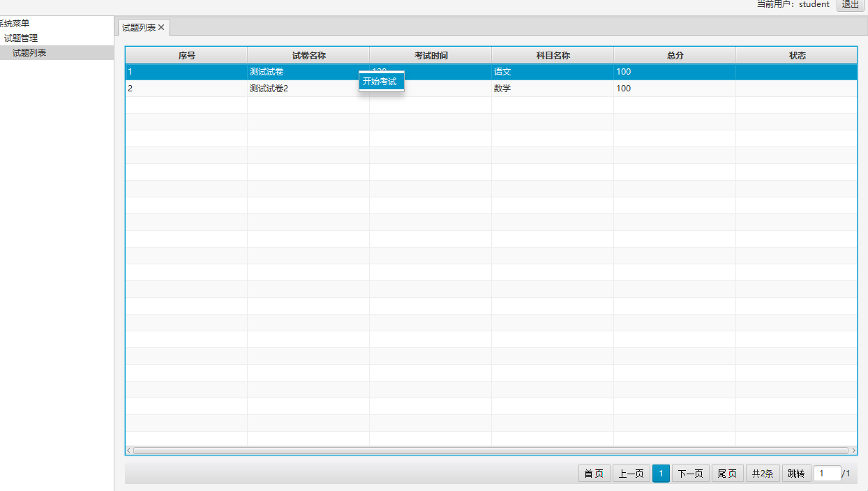Click the horizontal scrollbar right arrow
Viewport: 868px width, 491px height.
(853, 451)
